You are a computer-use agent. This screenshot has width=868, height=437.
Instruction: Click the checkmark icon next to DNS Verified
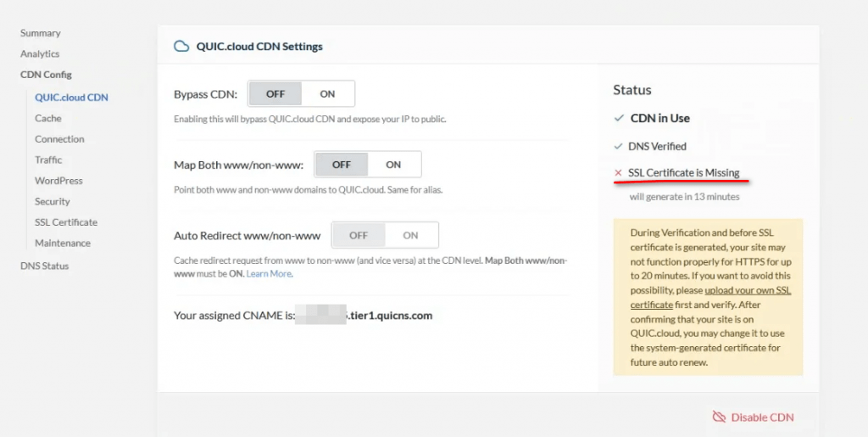point(618,146)
